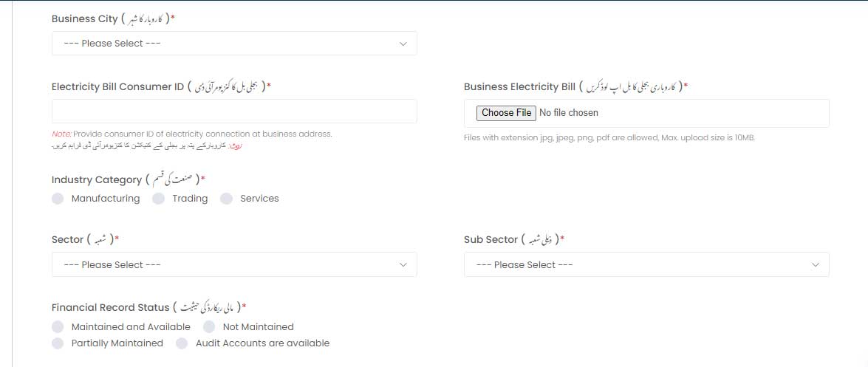This screenshot has width=868, height=367.
Task: Select the Manufacturing industry category
Action: click(58, 199)
